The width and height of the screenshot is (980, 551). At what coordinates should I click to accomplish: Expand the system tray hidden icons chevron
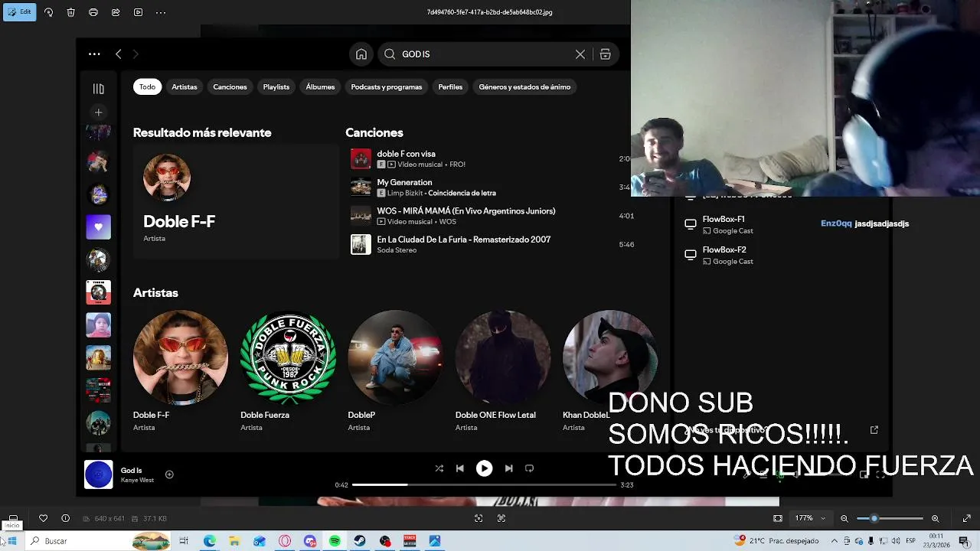(x=835, y=541)
